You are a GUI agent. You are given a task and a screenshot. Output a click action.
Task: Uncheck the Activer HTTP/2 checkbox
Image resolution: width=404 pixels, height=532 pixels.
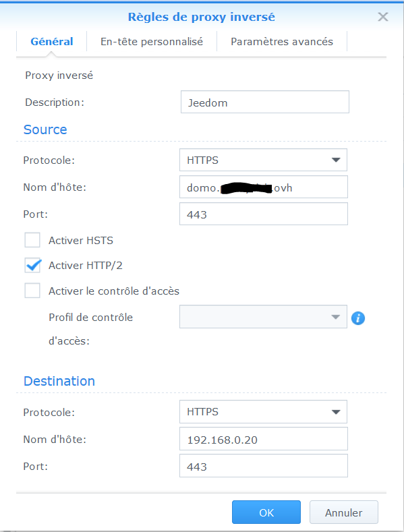pyautogui.click(x=32, y=265)
